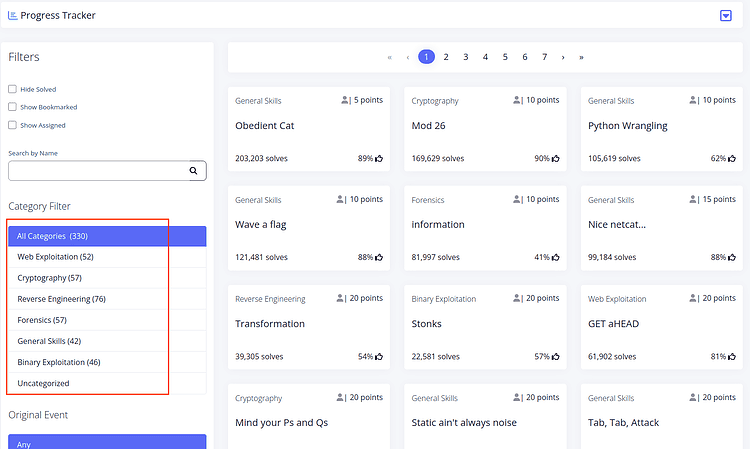750x449 pixels.
Task: Jump to the last page of results
Action: pos(581,57)
